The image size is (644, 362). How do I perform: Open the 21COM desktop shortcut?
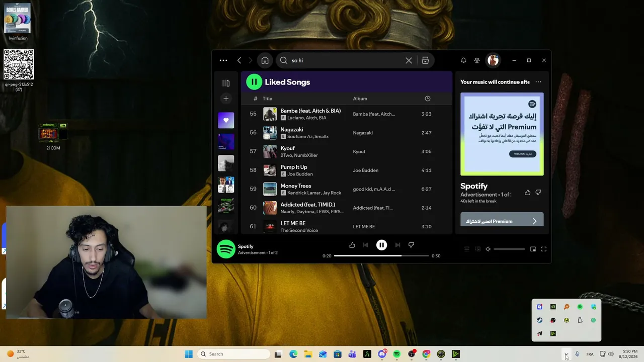point(53,136)
